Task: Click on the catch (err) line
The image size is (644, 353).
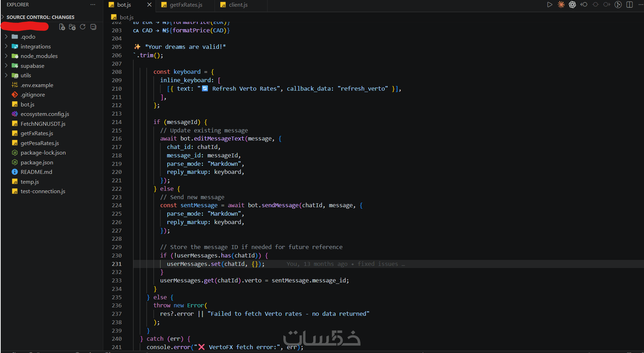Action: point(165,339)
